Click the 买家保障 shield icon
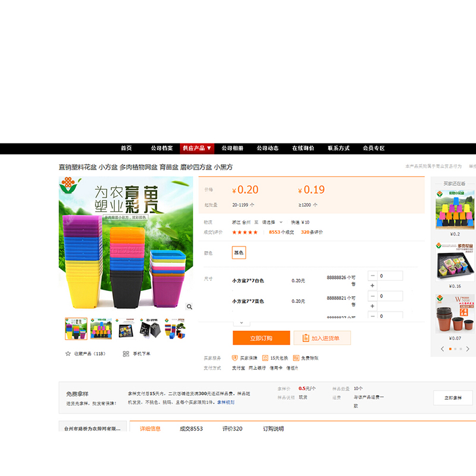This screenshot has height=476, width=476. point(234,358)
